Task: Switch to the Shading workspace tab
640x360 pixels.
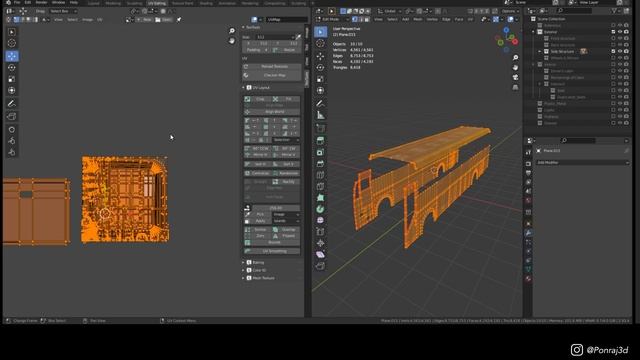Action: 206,3
